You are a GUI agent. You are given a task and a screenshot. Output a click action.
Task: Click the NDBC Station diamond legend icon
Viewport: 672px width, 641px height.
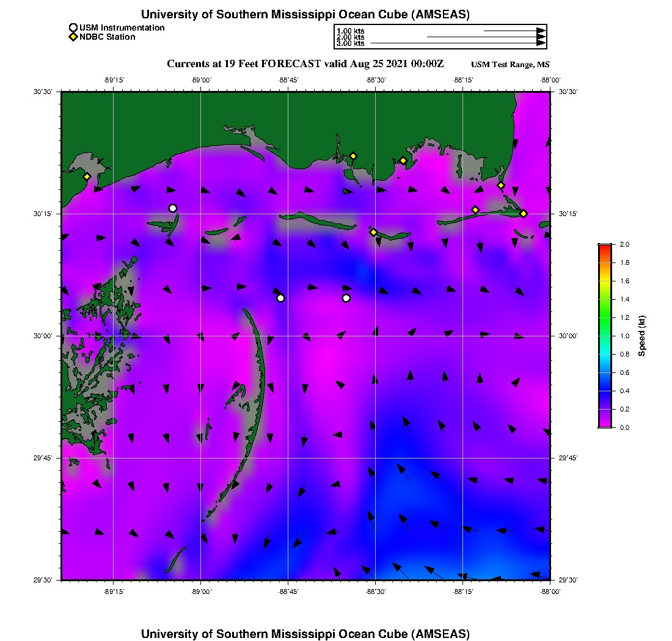point(73,37)
